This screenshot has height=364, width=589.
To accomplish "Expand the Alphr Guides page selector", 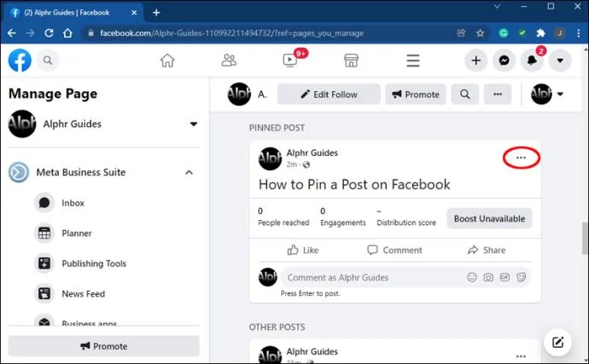I will tap(194, 124).
